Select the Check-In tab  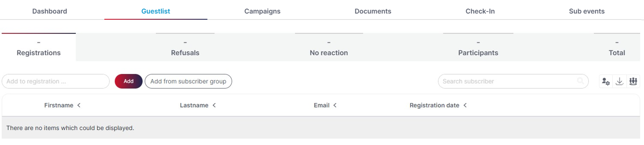480,11
